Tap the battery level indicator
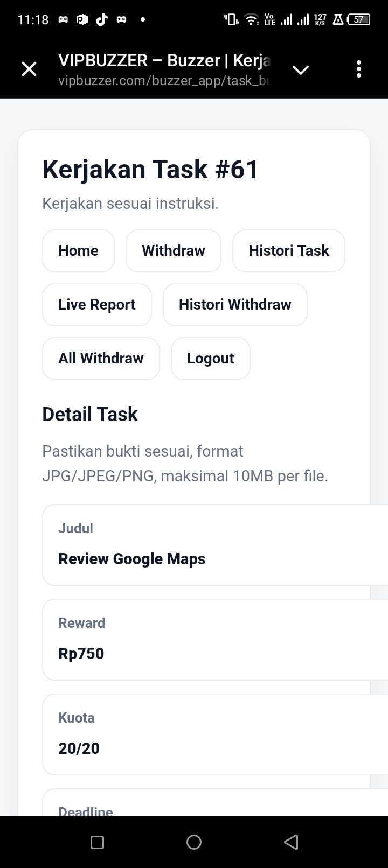The image size is (388, 868). point(359,20)
